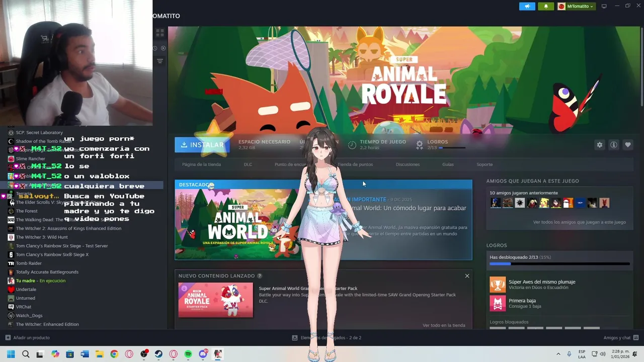Open help icon next to Nuevo contenido lanzado
644x362 pixels.
260,276
